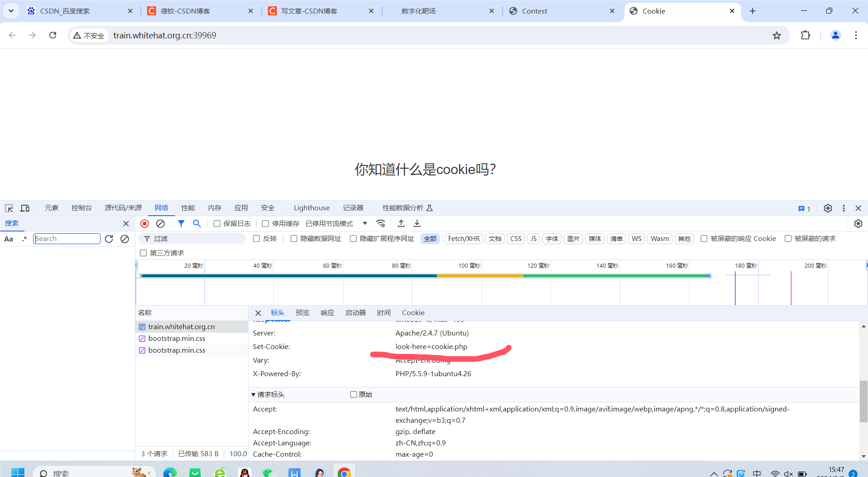This screenshot has width=868, height=477.
Task: Open DevTools settings gear icon
Action: (828, 208)
